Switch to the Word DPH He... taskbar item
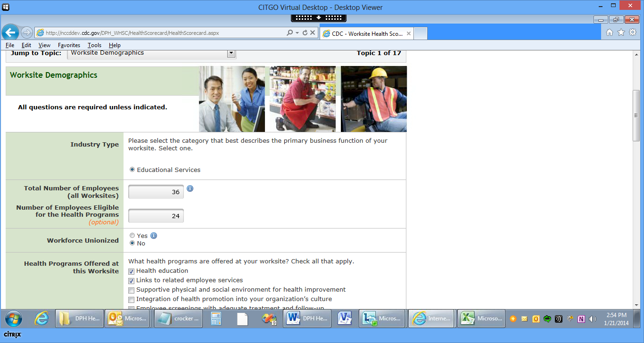 [x=306, y=318]
